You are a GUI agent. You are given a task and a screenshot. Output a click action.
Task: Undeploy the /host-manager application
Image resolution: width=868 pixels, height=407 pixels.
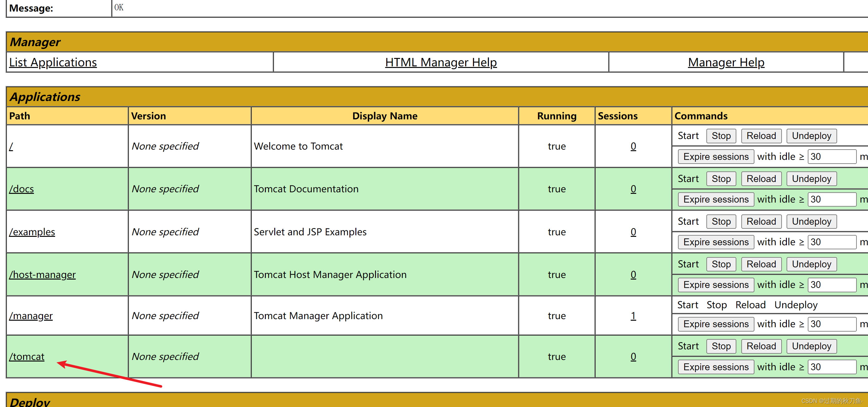point(812,264)
